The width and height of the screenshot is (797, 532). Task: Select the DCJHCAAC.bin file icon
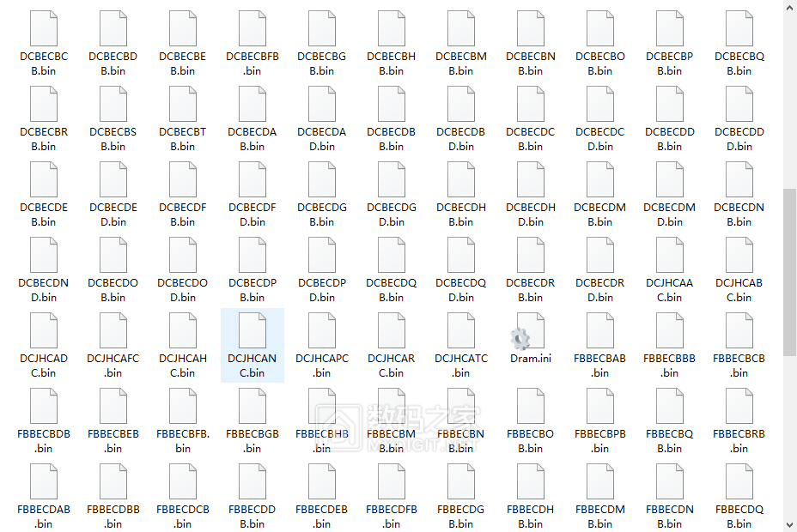670,256
